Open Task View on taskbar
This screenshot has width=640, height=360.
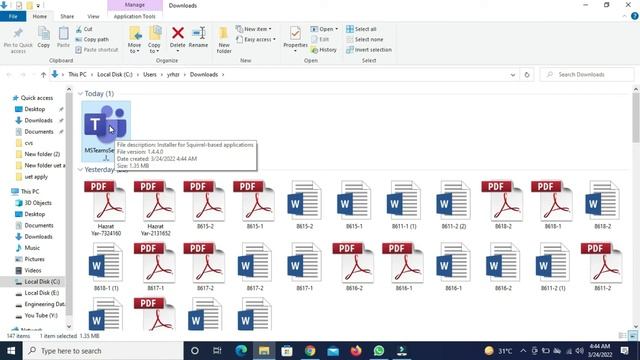coord(217,351)
